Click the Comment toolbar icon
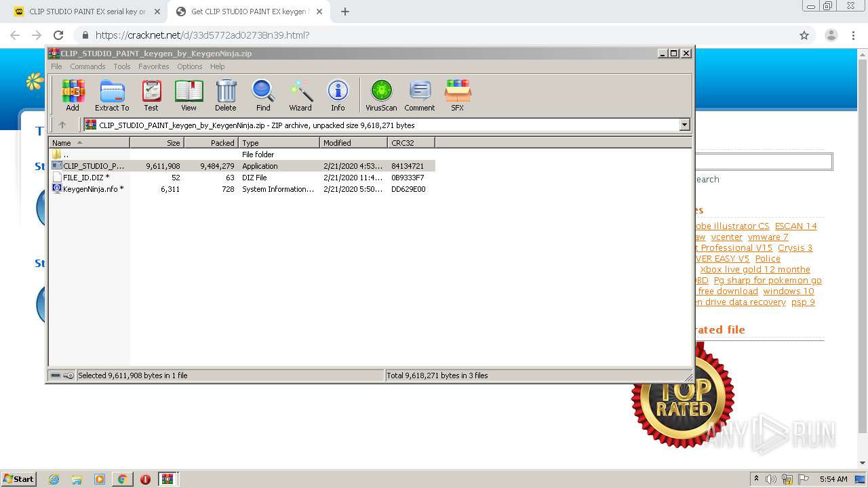The height and width of the screenshot is (488, 868). [420, 95]
